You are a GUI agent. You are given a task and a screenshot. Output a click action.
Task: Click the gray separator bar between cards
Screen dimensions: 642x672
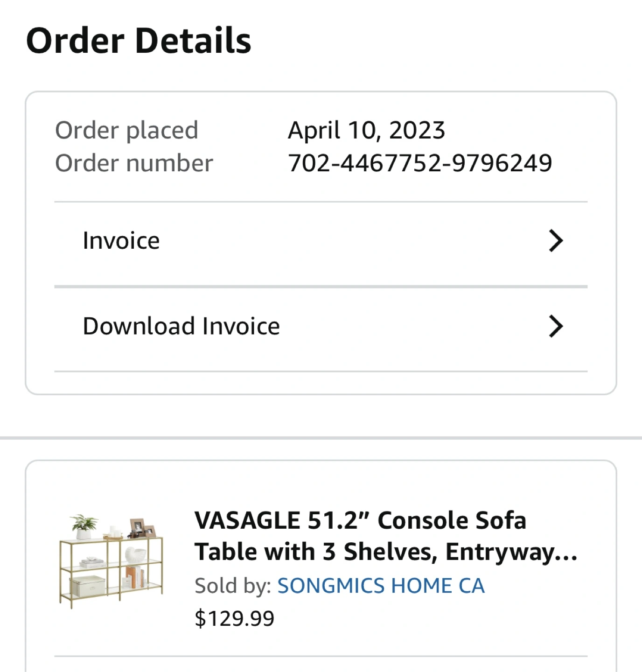(x=321, y=438)
